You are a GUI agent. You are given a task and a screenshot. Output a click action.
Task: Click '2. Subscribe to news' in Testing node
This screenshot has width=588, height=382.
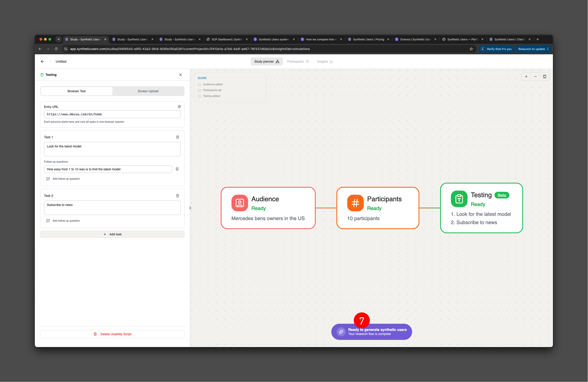point(474,222)
